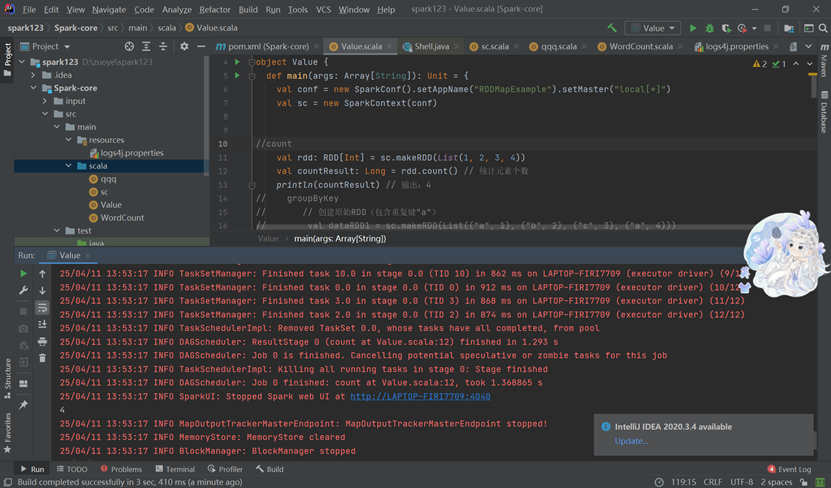The height and width of the screenshot is (488, 831).
Task: Click the Update... link in notification
Action: coord(631,441)
